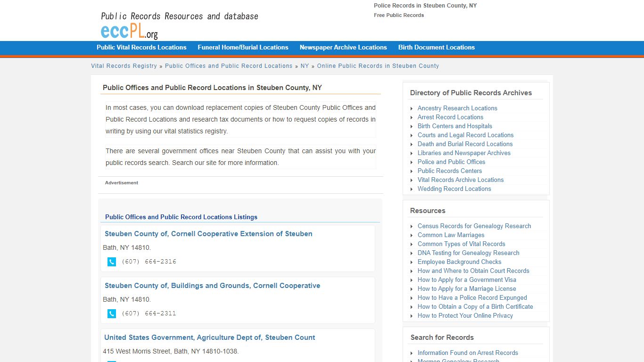Open Public Offices and Public Record Locations breadcrumb

tap(229, 66)
